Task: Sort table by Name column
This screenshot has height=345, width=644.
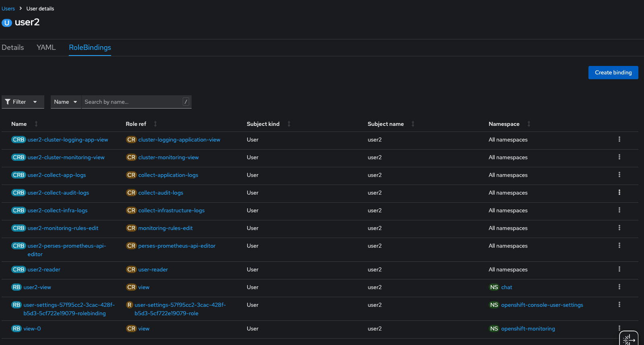Action: tap(19, 124)
